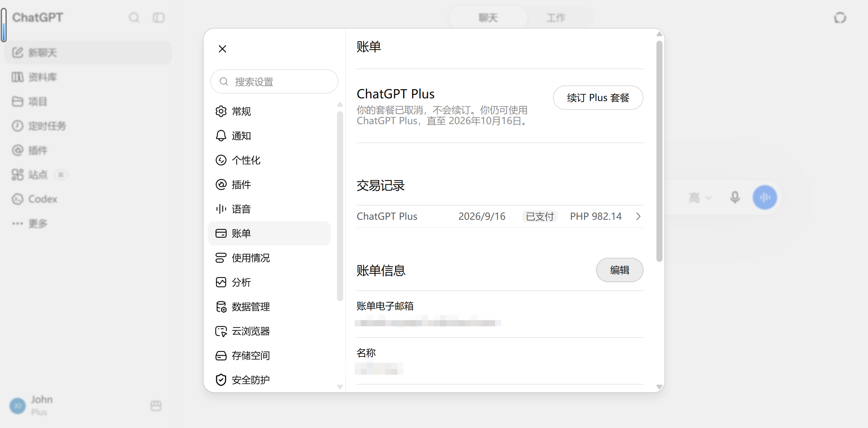Image resolution: width=868 pixels, height=428 pixels.
Task: Click the up arrow of the 账单 content scrollbar
Action: point(659,34)
